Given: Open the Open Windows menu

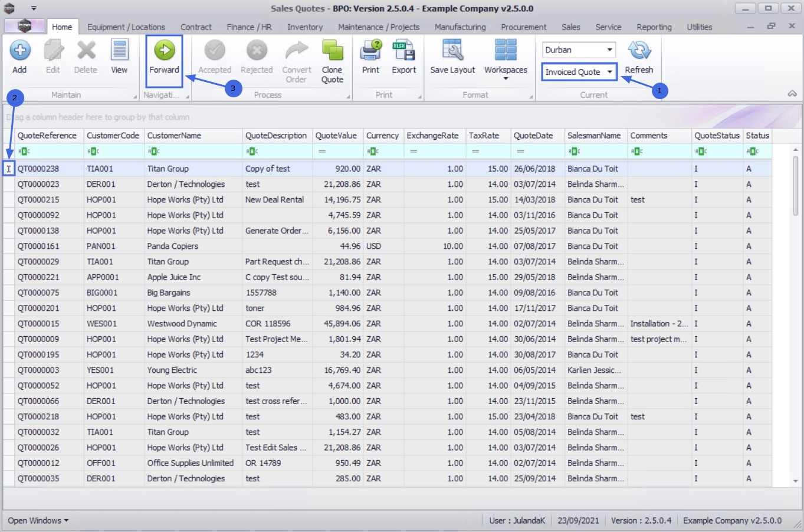Looking at the screenshot, I should pyautogui.click(x=38, y=520).
